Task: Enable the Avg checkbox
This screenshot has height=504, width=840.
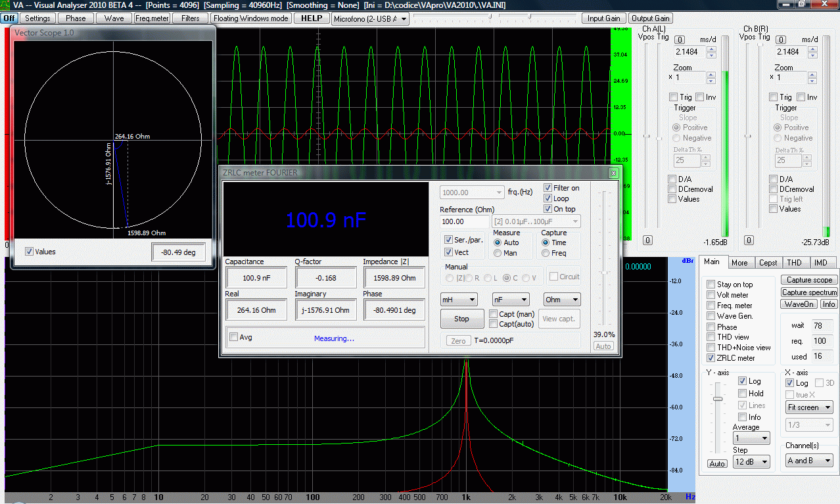Action: pyautogui.click(x=233, y=337)
